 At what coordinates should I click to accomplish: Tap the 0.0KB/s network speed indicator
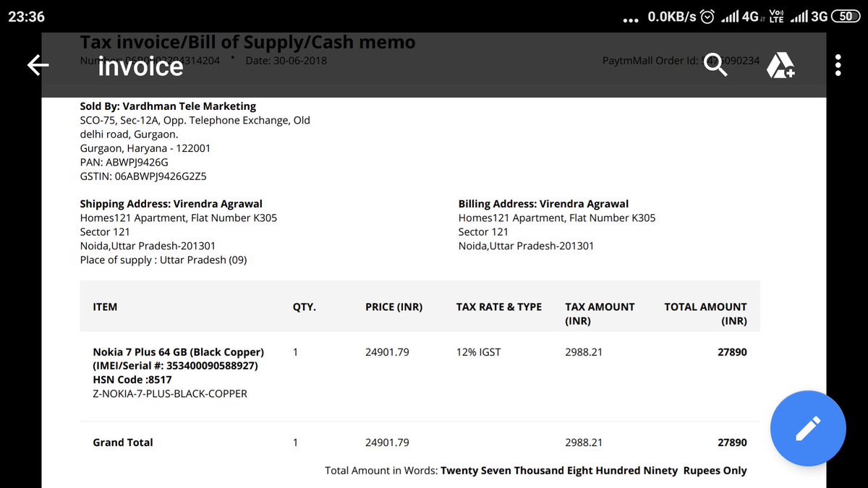672,16
